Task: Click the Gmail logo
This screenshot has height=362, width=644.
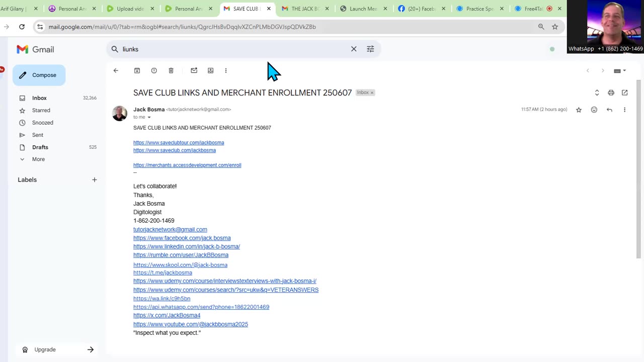Action: [x=35, y=49]
